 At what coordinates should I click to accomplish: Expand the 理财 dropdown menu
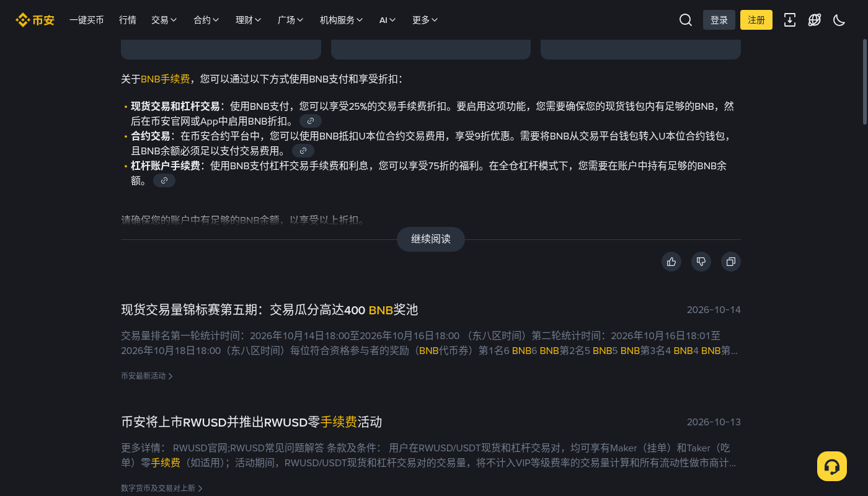pos(249,20)
